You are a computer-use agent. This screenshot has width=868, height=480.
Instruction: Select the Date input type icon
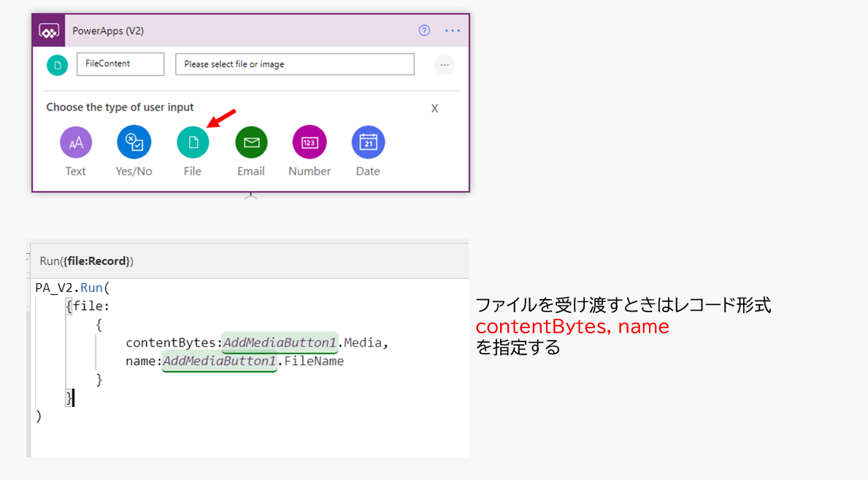(x=368, y=142)
